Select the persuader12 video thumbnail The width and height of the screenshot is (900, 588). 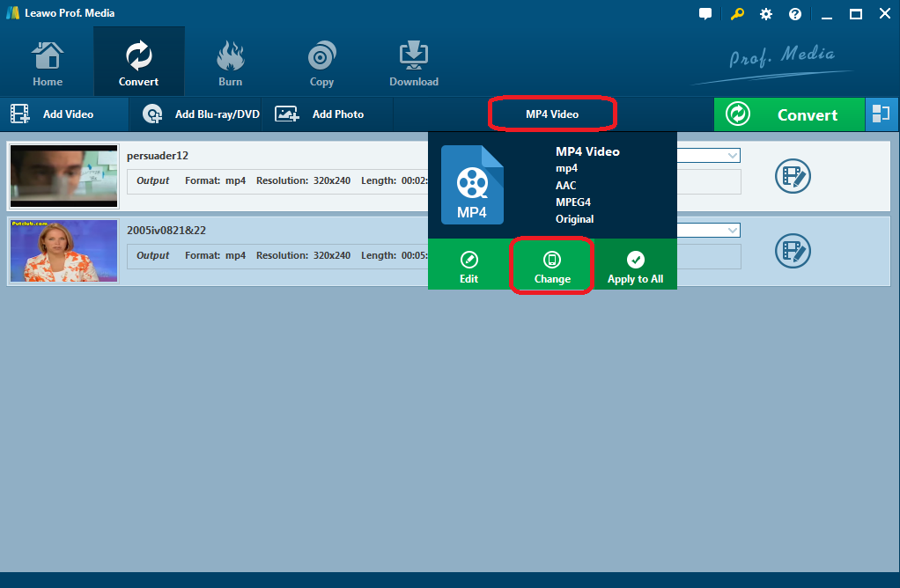(x=63, y=176)
